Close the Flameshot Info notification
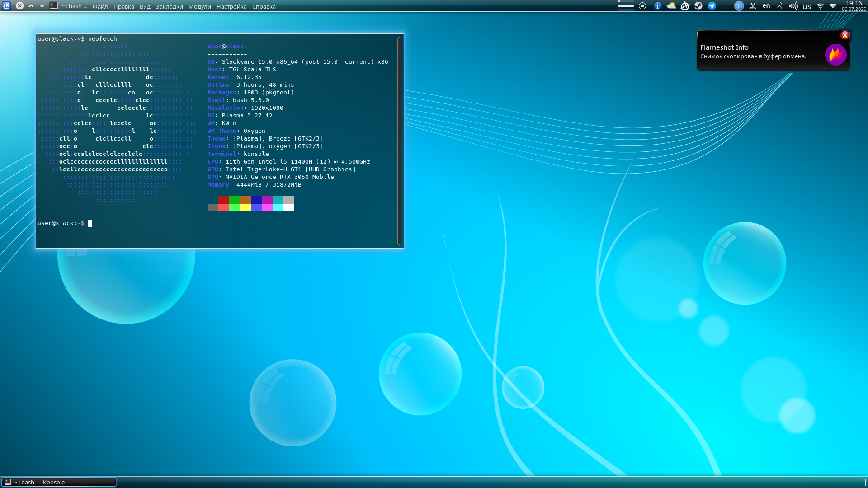 coord(844,35)
